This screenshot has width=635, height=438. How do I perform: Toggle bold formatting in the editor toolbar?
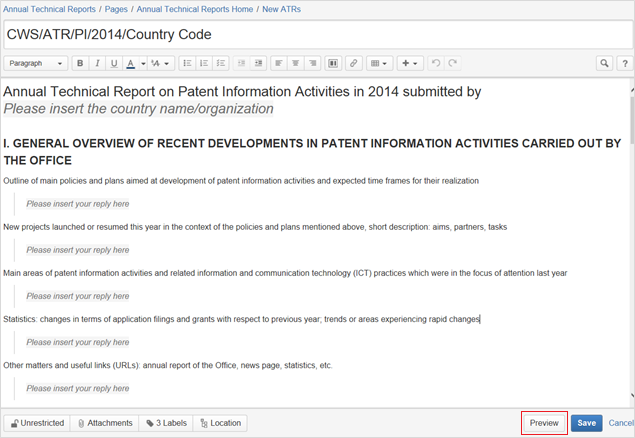pos(80,63)
